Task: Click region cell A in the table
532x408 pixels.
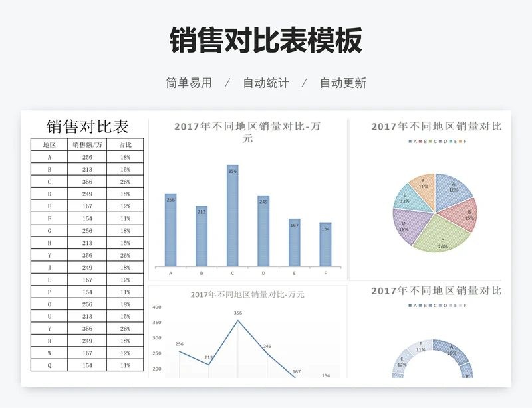Action: tap(49, 157)
